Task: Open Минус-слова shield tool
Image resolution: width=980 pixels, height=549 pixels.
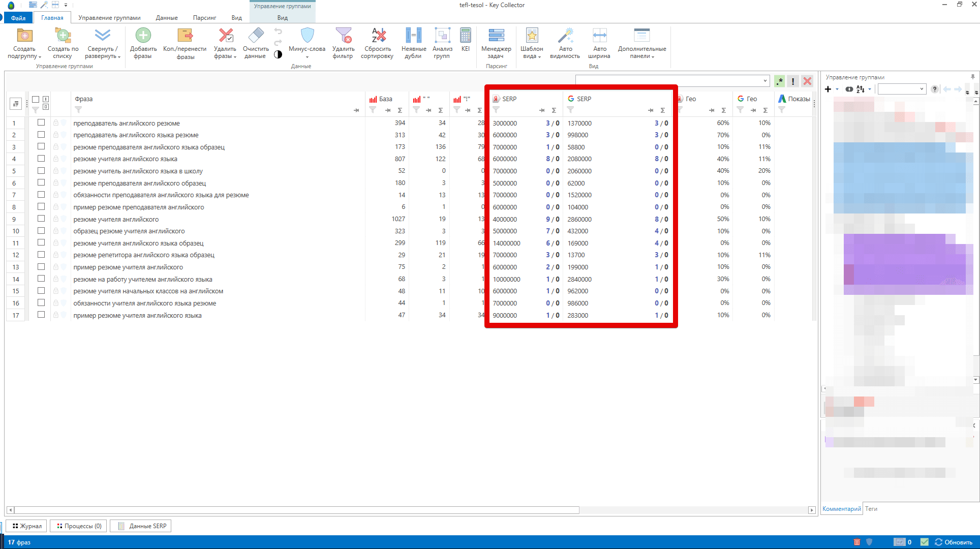Action: pyautogui.click(x=307, y=36)
